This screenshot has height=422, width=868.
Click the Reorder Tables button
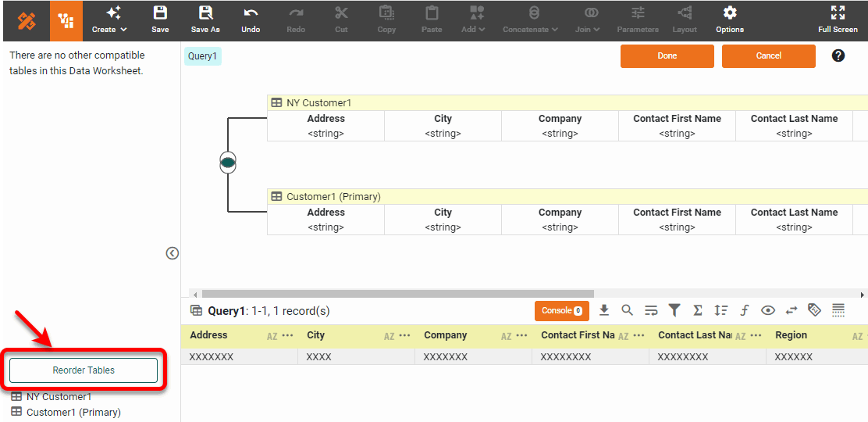click(84, 370)
